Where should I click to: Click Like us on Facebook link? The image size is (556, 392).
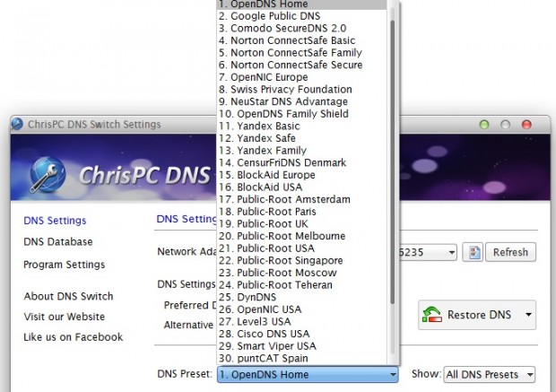point(74,337)
